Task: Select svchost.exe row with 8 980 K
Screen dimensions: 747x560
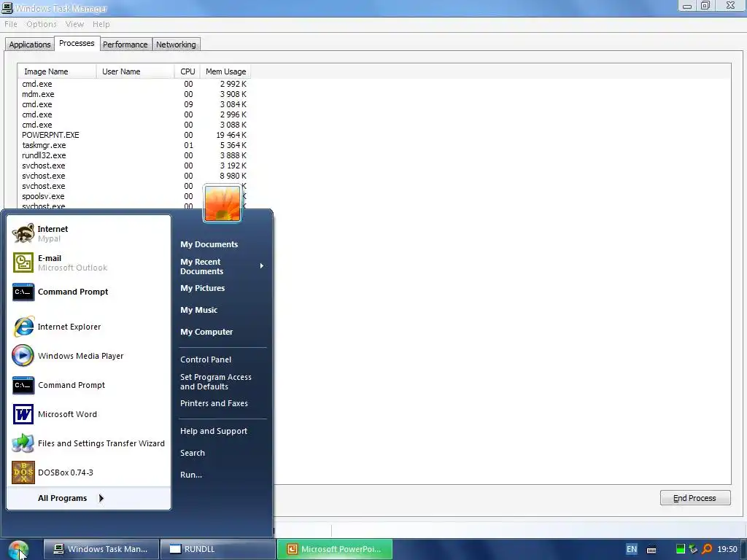Action: click(x=134, y=176)
